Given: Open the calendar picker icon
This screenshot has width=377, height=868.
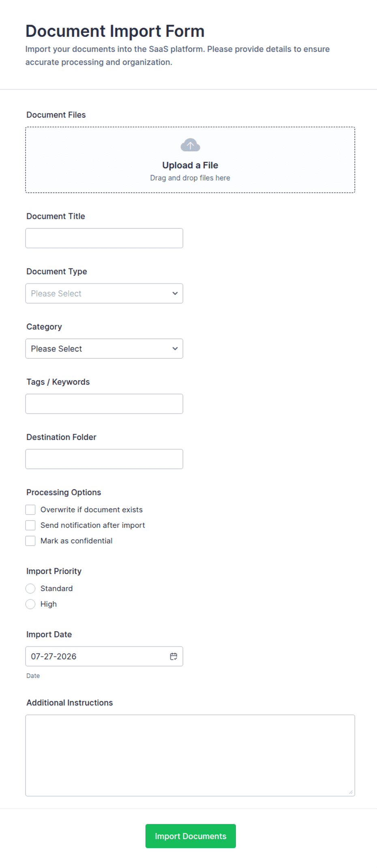Looking at the screenshot, I should [x=174, y=656].
